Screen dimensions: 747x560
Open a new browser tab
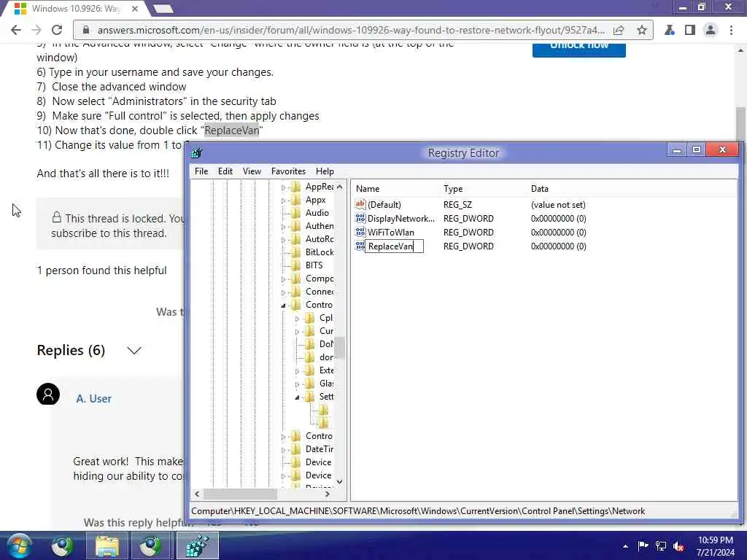(x=163, y=9)
